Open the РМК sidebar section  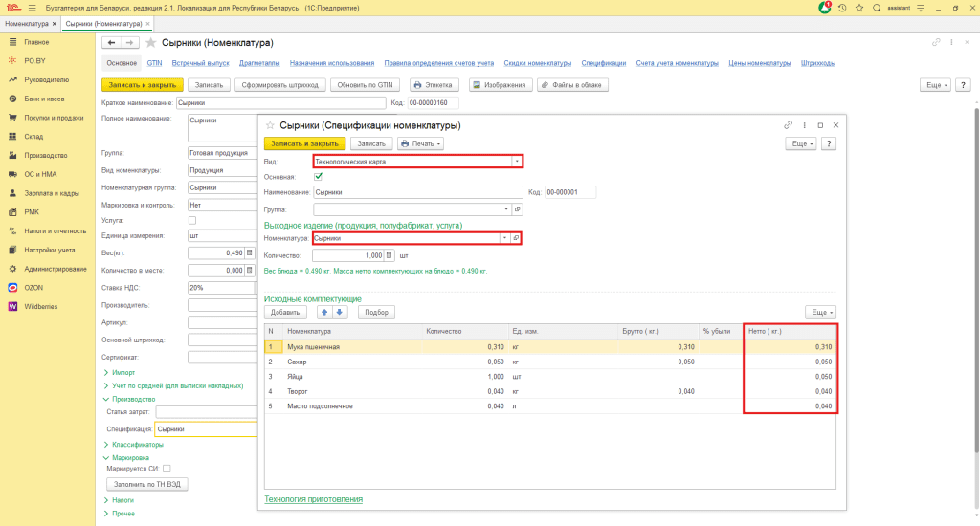click(32, 211)
